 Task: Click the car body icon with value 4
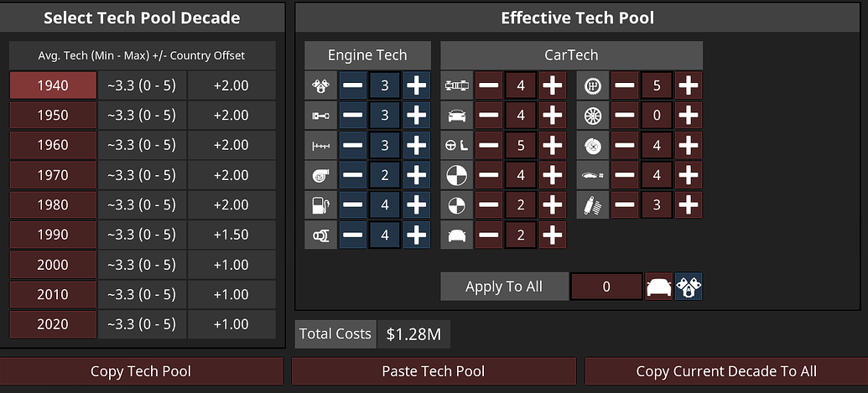point(457,116)
